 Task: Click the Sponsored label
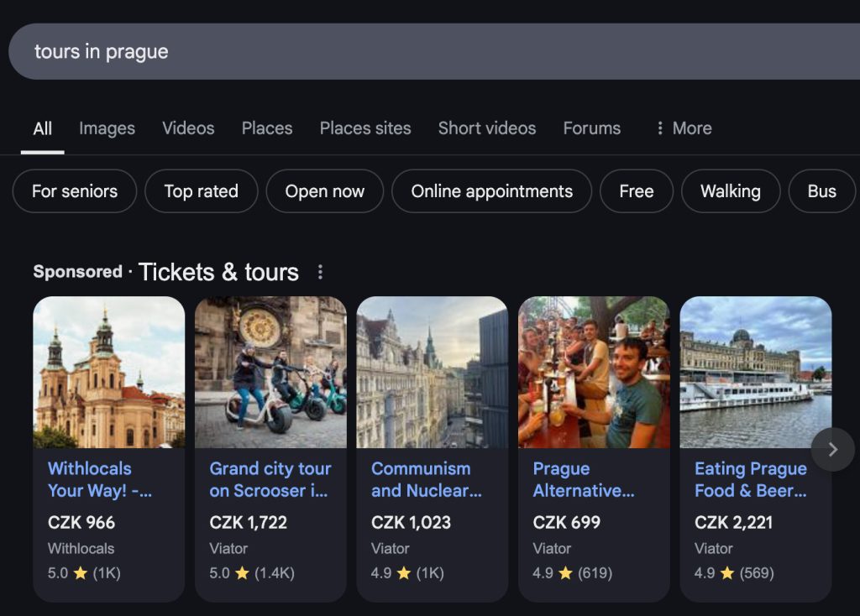(x=78, y=272)
